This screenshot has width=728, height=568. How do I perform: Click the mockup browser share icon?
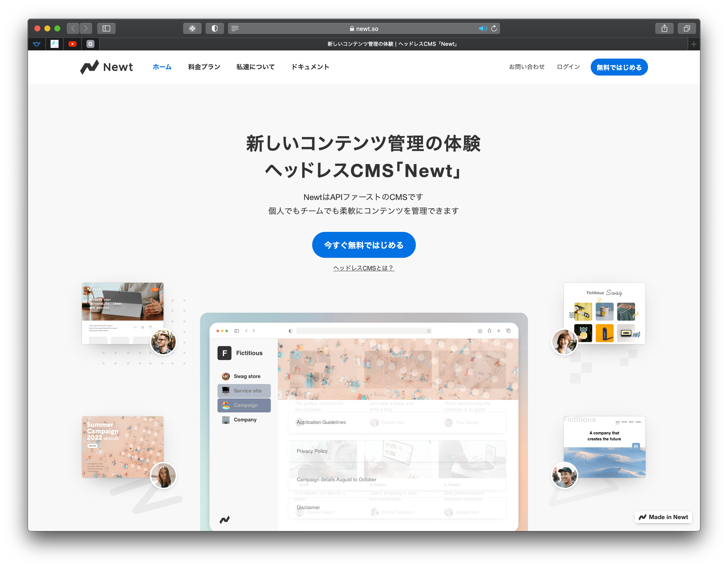tap(489, 331)
